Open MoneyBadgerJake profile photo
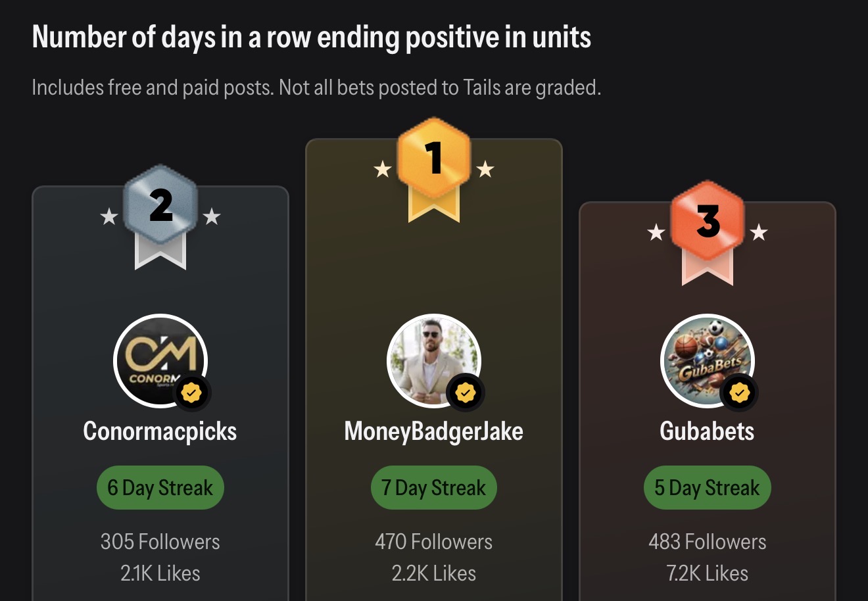Viewport: 868px width, 601px height. pyautogui.click(x=434, y=362)
